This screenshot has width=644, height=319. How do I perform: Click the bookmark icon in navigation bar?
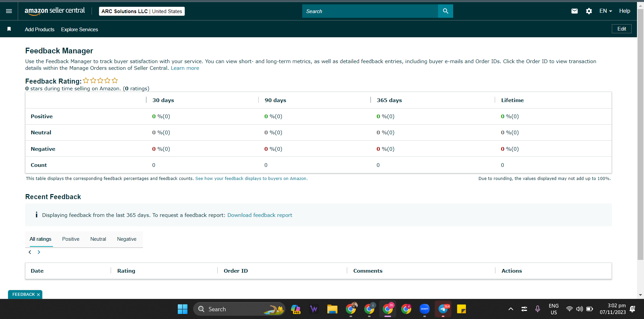tap(9, 29)
